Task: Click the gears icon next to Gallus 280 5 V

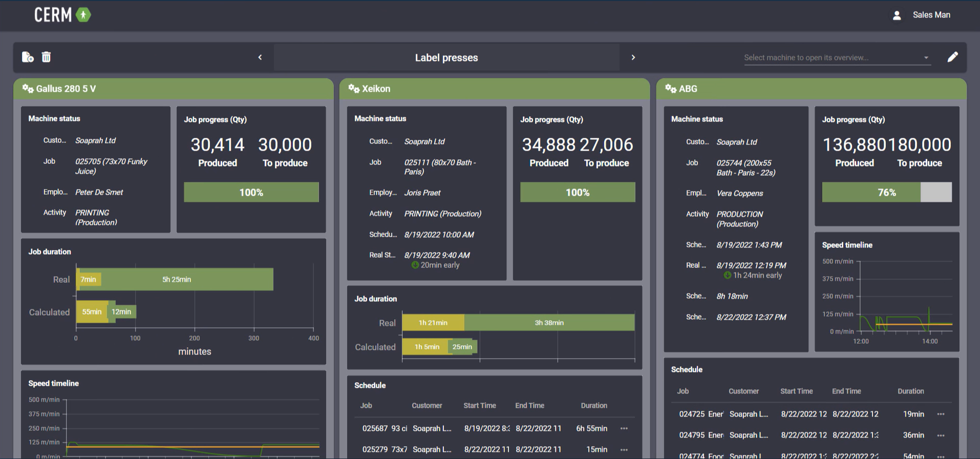Action: pyautogui.click(x=28, y=89)
